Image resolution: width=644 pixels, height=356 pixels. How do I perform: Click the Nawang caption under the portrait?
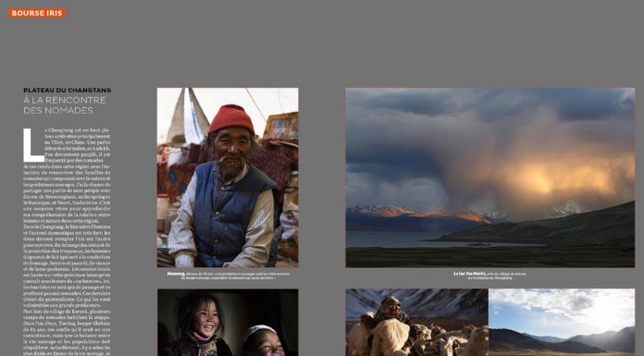pos(228,276)
